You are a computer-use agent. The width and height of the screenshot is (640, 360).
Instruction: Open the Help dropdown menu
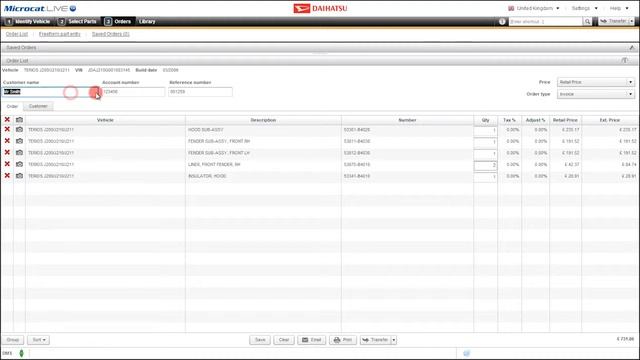click(619, 8)
